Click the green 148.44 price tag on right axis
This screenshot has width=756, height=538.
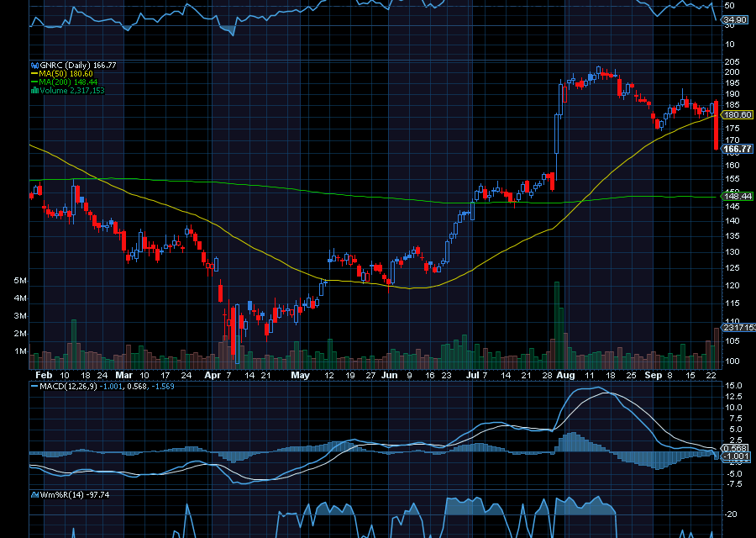click(738, 196)
